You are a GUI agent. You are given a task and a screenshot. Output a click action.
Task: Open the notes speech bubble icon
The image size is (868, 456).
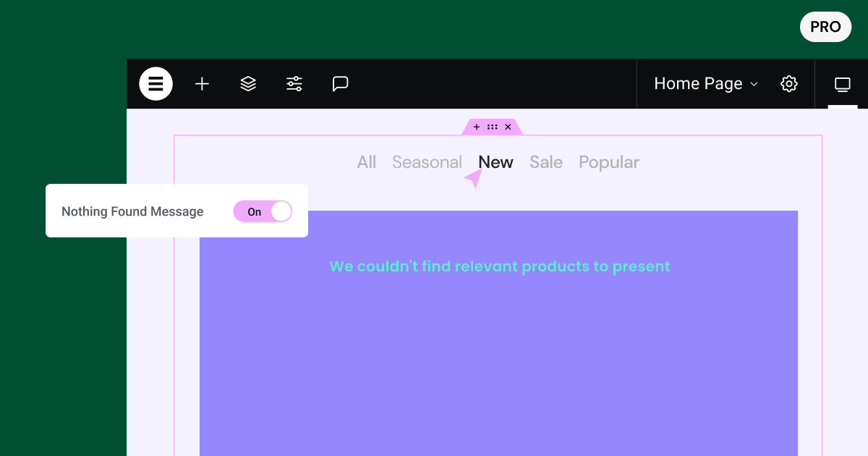(x=341, y=84)
